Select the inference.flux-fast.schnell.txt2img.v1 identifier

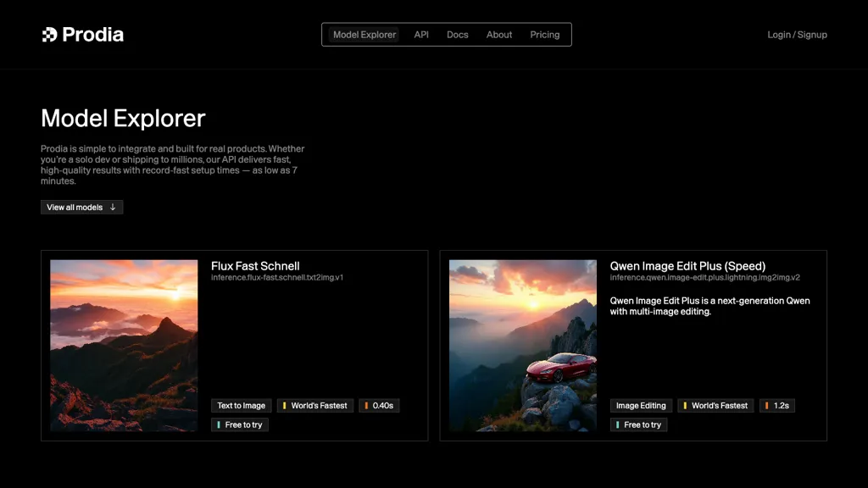point(277,277)
